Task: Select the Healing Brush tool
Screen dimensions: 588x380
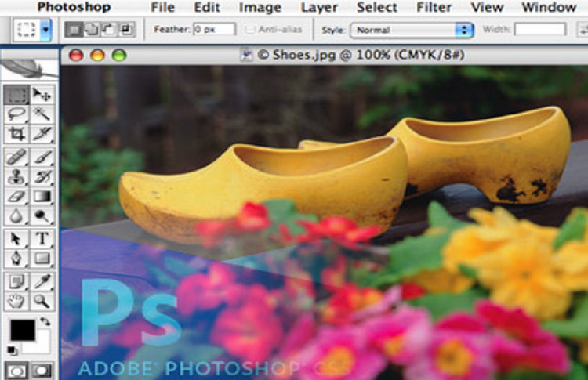Action: click(x=16, y=157)
